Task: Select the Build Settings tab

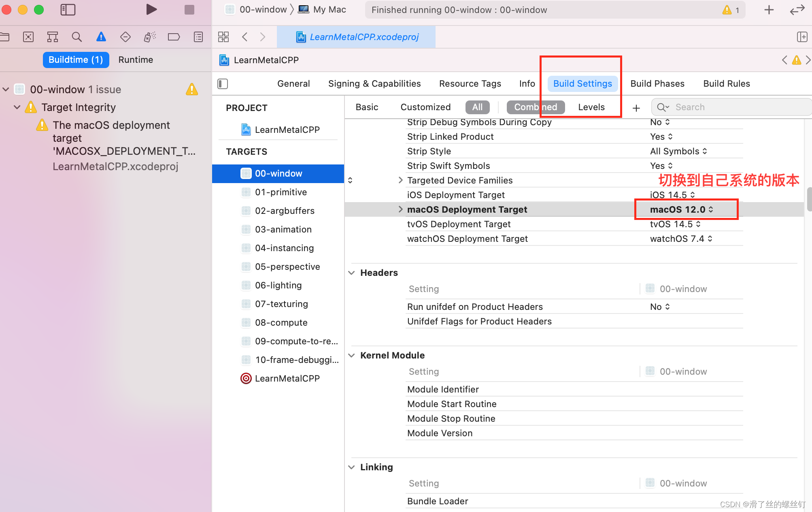Action: click(582, 83)
